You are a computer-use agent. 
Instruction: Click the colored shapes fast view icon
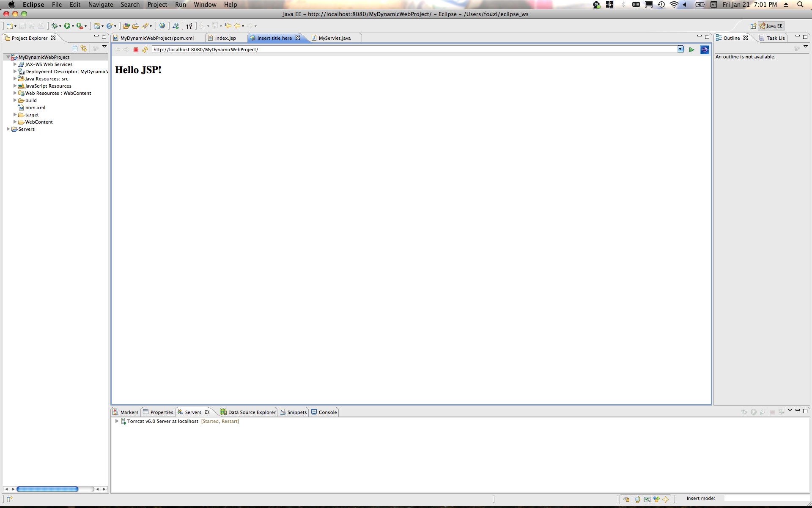pos(656,500)
